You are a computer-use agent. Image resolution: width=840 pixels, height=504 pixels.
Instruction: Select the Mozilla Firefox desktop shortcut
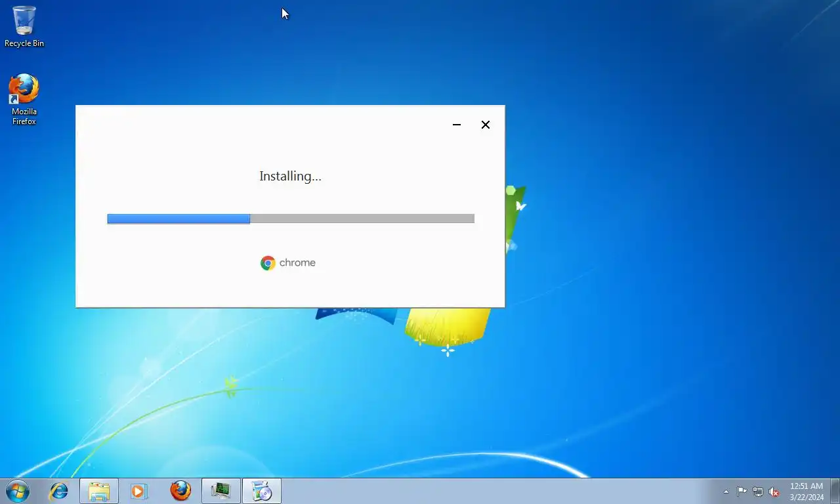tap(24, 99)
